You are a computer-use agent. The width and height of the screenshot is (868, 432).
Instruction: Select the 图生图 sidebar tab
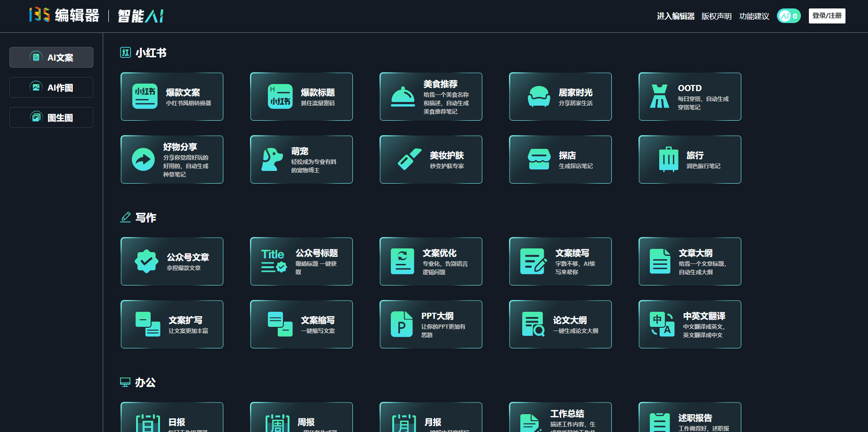pos(52,117)
